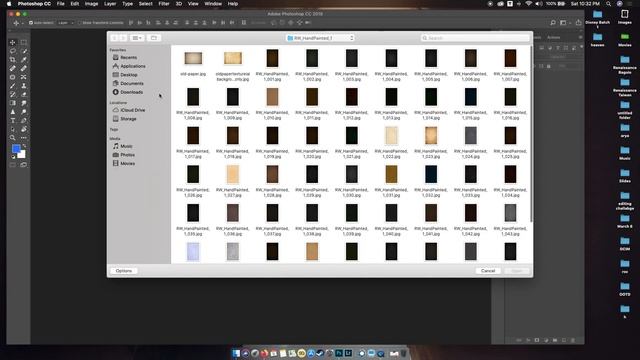Click the Cancel button

[x=488, y=271]
